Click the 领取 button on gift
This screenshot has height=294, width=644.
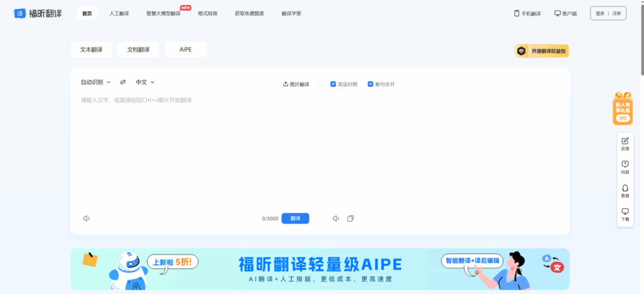point(623,118)
